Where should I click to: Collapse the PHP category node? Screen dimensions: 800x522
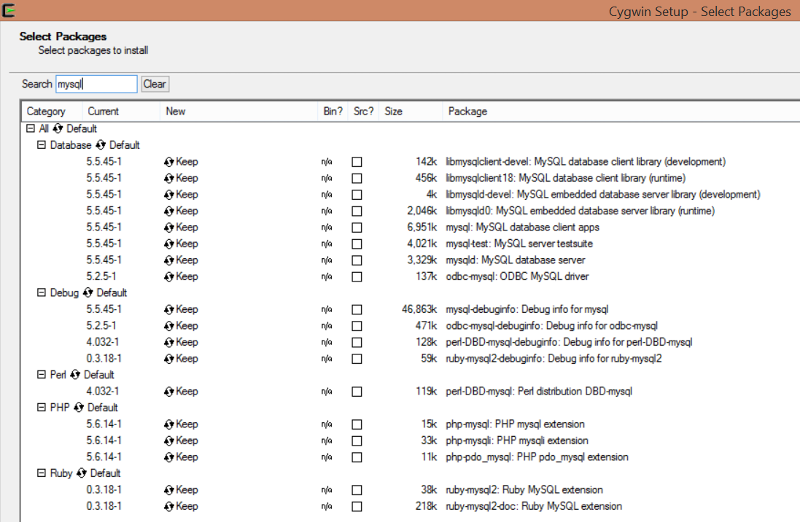(x=41, y=407)
